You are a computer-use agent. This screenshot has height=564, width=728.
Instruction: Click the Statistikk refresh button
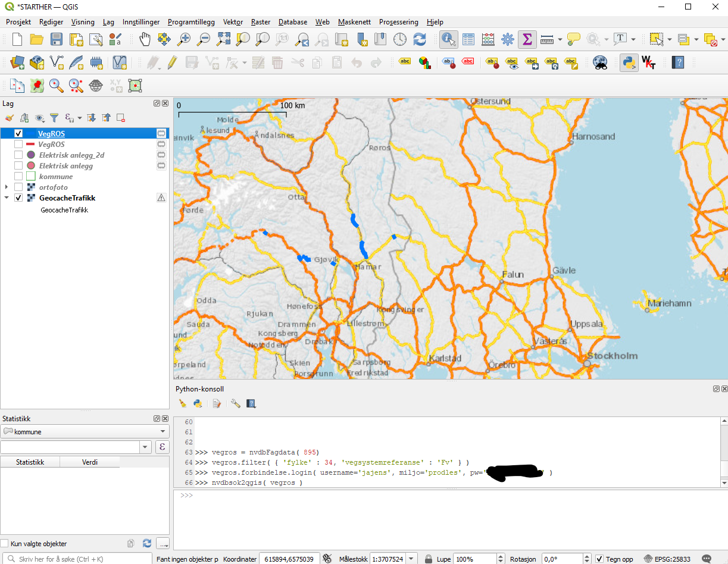(147, 544)
